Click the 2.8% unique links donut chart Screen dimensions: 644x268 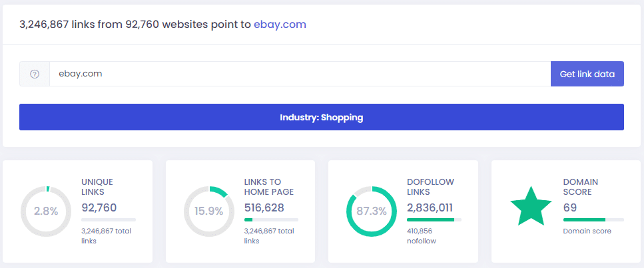[x=46, y=211]
